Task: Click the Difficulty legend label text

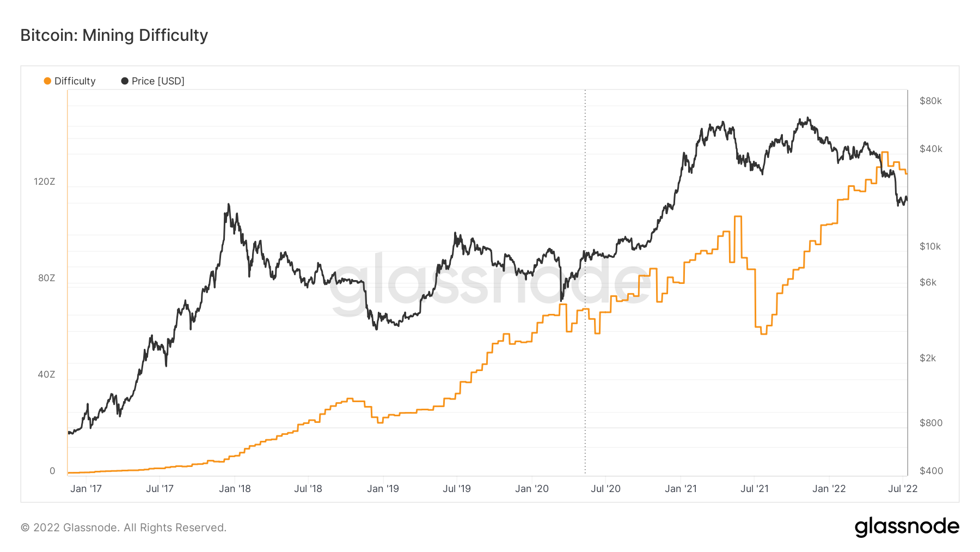Action: (75, 81)
